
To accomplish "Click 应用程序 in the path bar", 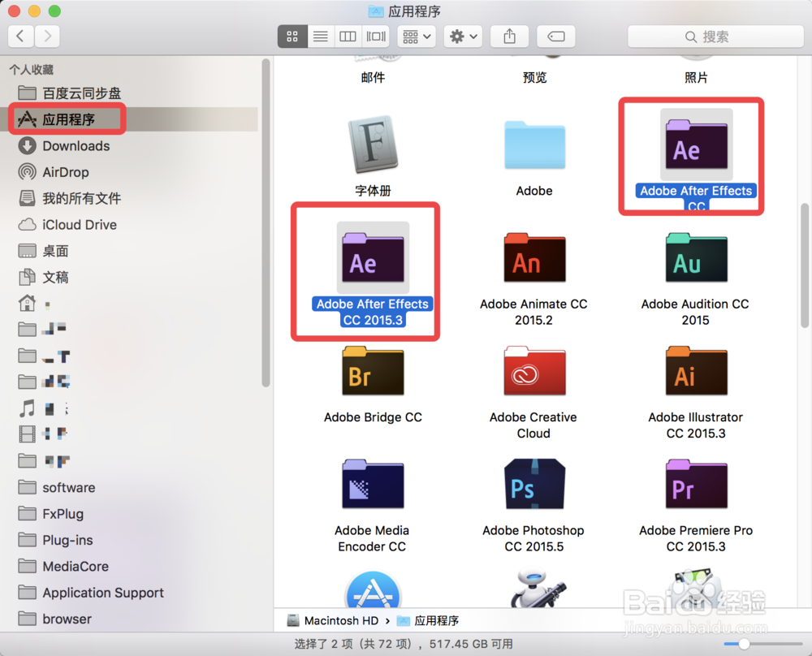I will [x=428, y=620].
